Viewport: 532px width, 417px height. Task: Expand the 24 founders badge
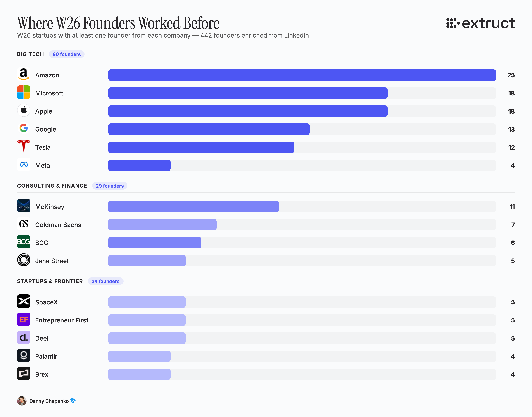click(x=105, y=281)
